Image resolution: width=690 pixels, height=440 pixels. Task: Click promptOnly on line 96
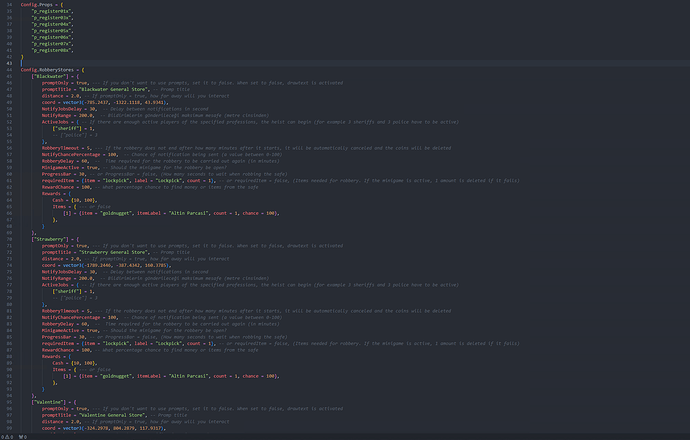[x=55, y=409]
